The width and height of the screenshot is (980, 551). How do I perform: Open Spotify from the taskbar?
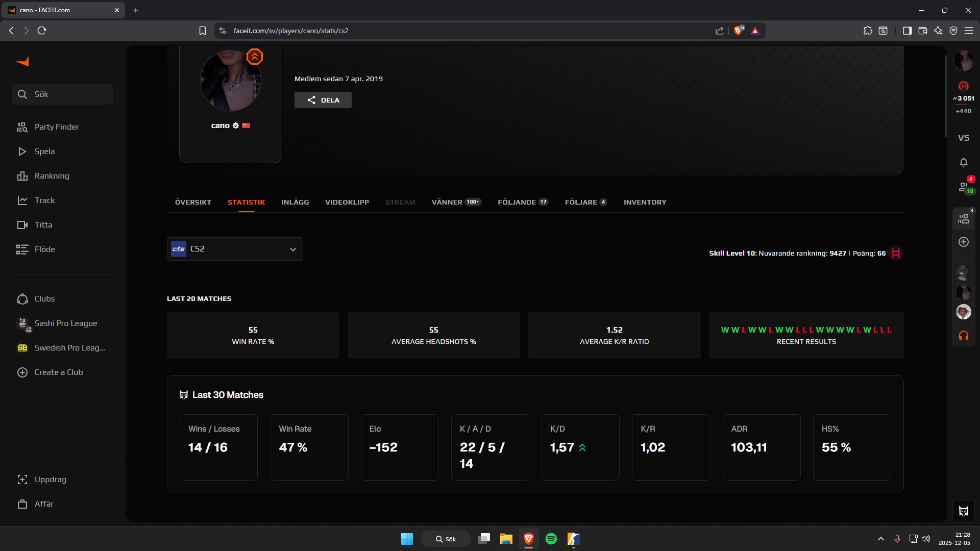click(551, 539)
